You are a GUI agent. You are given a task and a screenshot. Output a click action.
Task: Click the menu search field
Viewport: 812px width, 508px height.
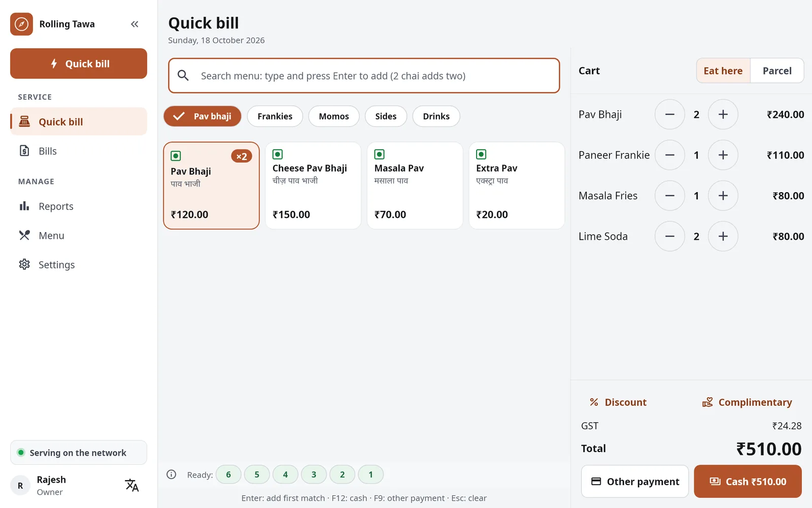pos(364,76)
